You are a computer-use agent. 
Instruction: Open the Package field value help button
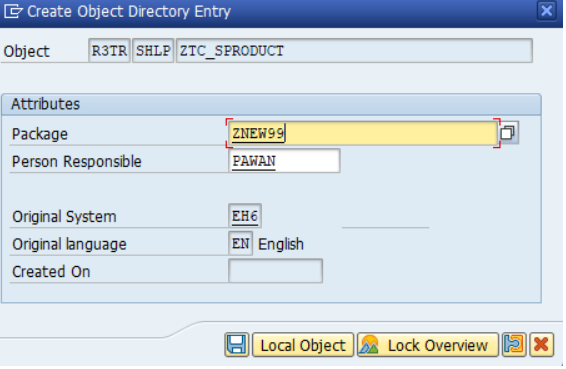508,133
